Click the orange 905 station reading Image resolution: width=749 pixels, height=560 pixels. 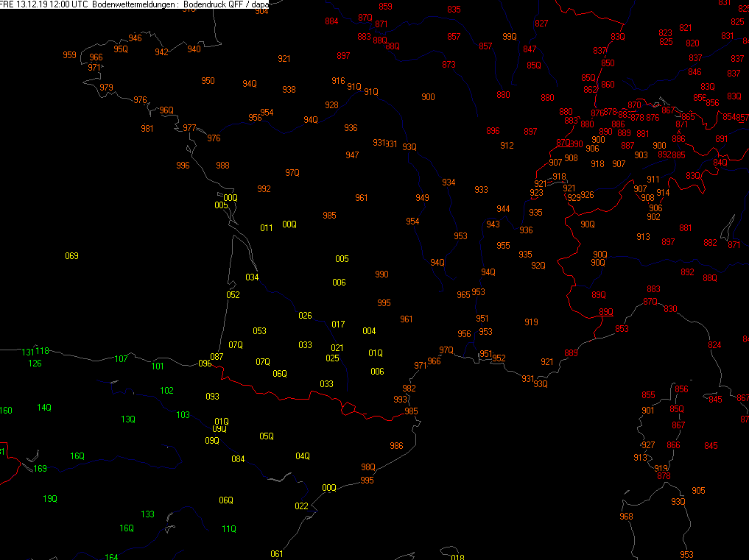698,491
